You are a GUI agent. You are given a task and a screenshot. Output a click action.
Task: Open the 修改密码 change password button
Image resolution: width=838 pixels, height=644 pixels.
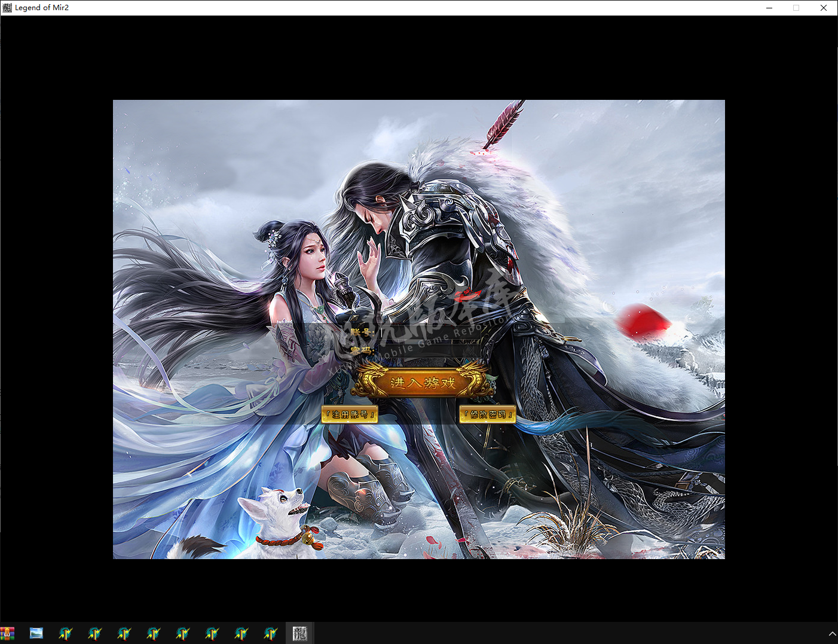click(488, 414)
